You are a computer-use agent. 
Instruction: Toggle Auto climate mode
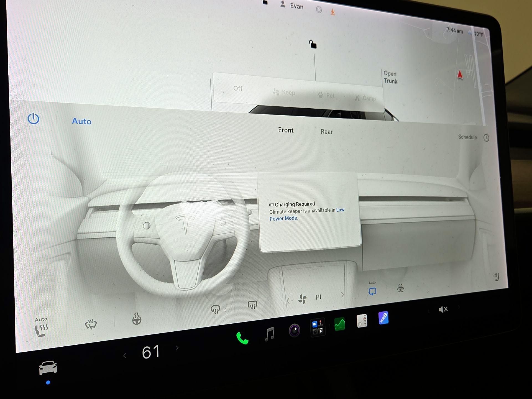pyautogui.click(x=81, y=121)
